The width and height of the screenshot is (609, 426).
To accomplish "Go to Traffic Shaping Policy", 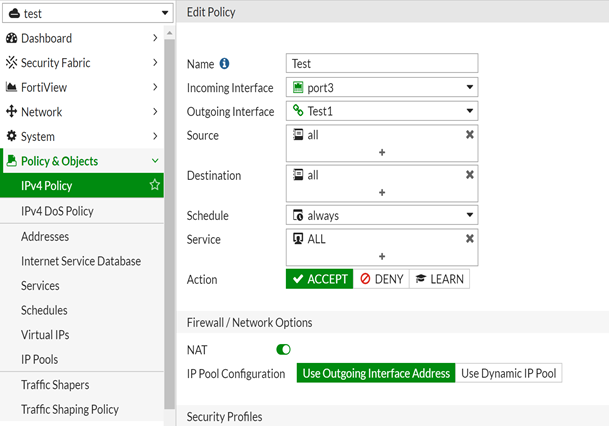I will (x=70, y=409).
